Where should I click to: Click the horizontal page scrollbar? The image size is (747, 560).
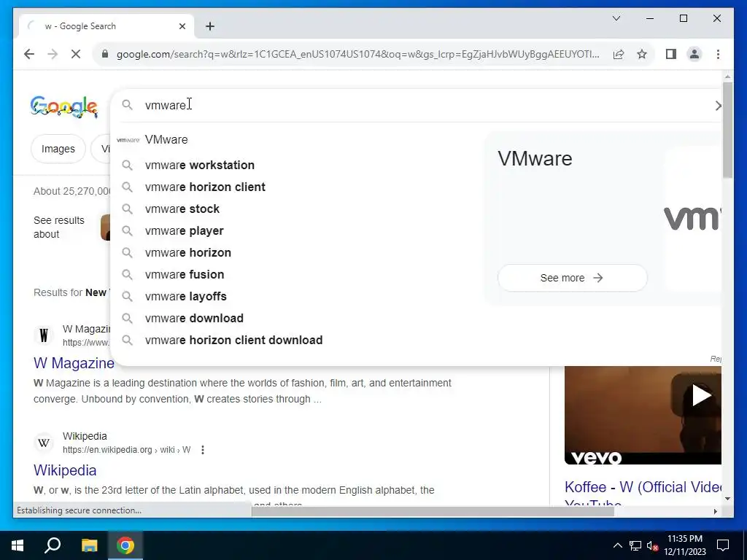point(433,511)
